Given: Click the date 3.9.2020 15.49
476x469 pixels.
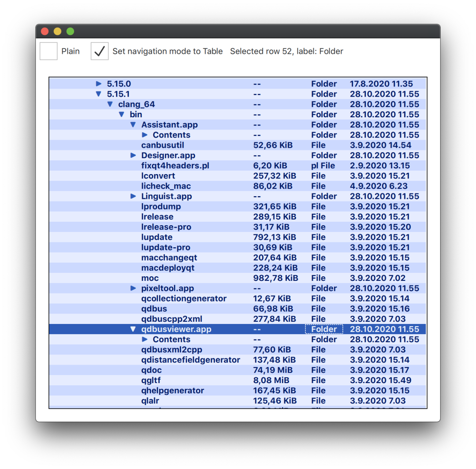Looking at the screenshot, I should pyautogui.click(x=380, y=380).
